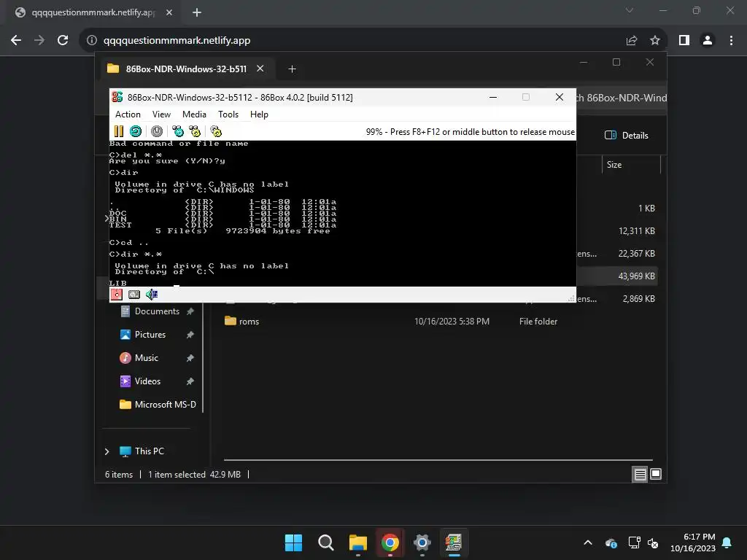Screen dimensions: 747x560
Task: Unpin Documents using its pin icon
Action: coord(190,311)
